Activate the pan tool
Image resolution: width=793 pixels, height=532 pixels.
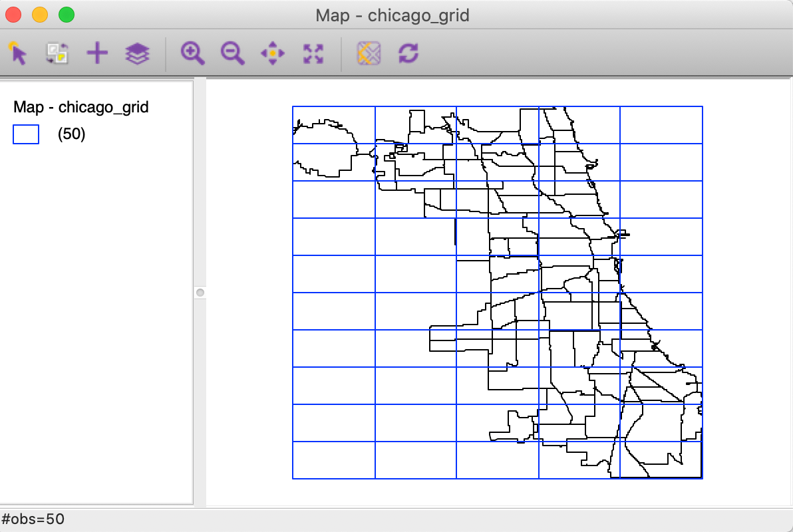272,52
